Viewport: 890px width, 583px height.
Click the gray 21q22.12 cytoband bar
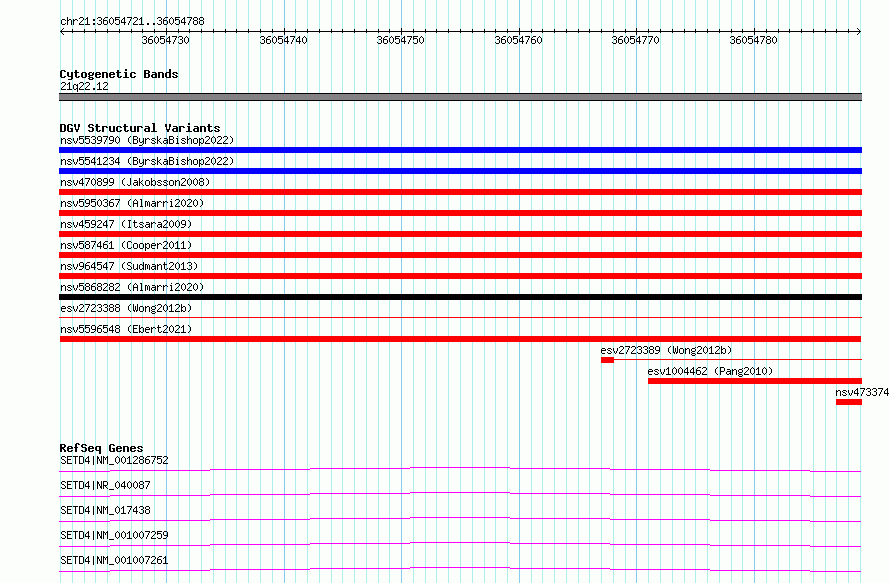point(460,97)
